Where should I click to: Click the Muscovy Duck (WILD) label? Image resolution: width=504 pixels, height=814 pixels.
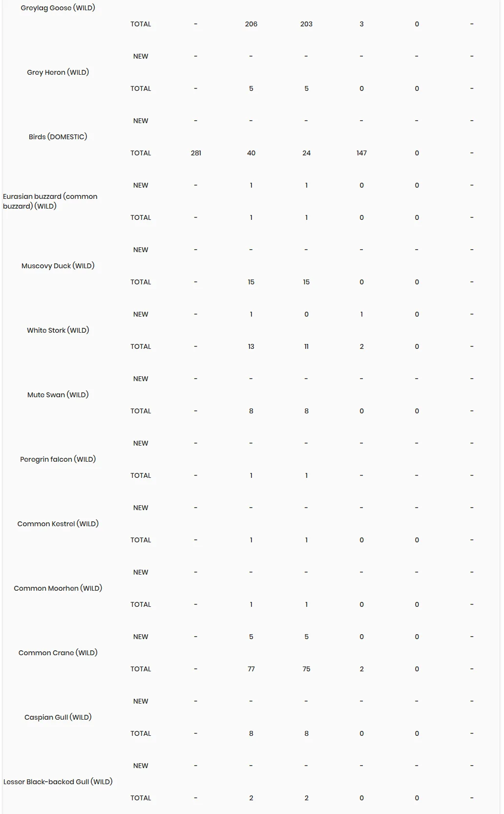coord(58,266)
